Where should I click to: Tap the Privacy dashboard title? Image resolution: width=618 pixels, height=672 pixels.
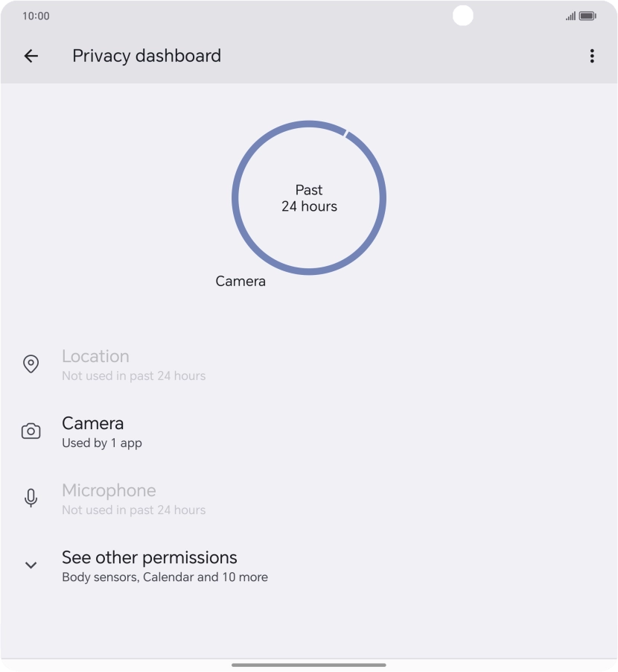click(147, 56)
